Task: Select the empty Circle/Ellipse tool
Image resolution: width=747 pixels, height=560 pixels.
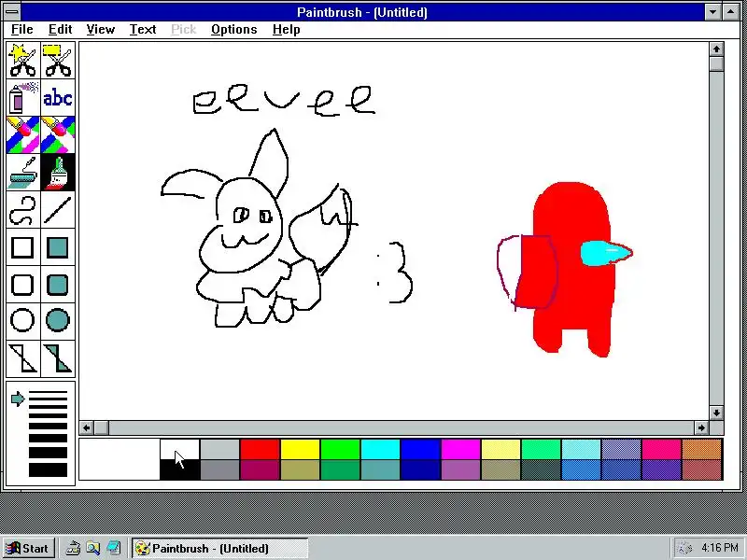Action: (x=22, y=320)
